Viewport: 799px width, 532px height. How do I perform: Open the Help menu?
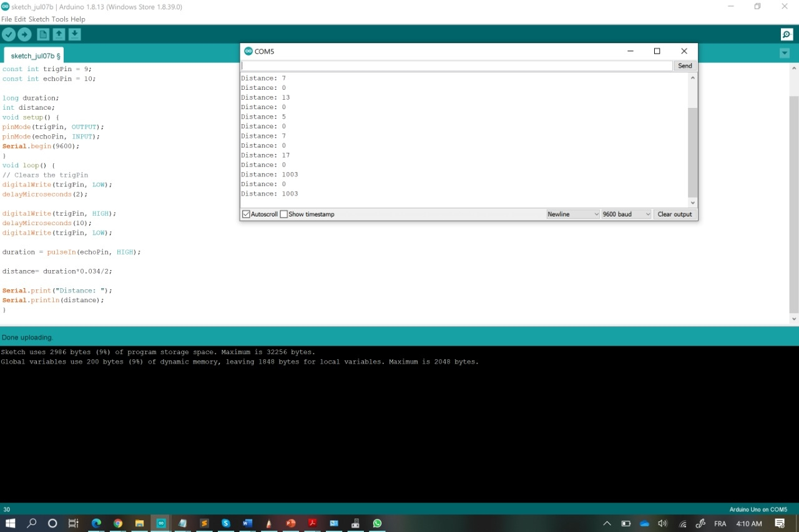coord(78,19)
